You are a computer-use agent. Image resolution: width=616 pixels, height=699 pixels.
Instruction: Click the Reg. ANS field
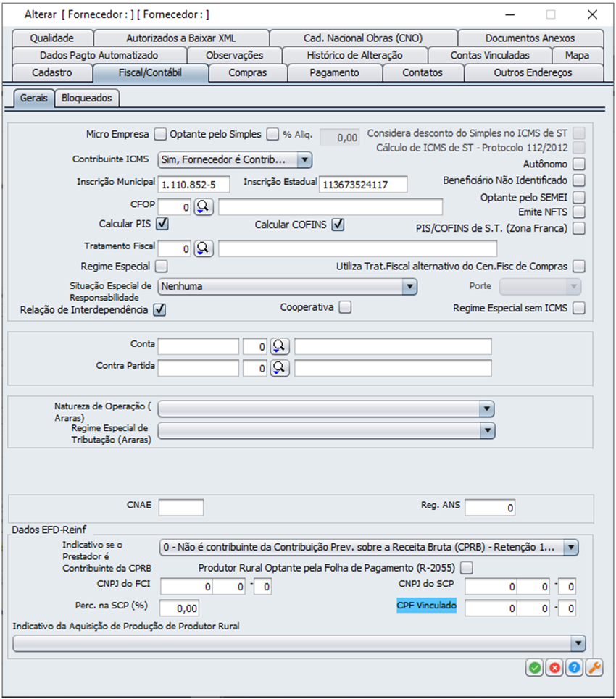click(x=490, y=507)
